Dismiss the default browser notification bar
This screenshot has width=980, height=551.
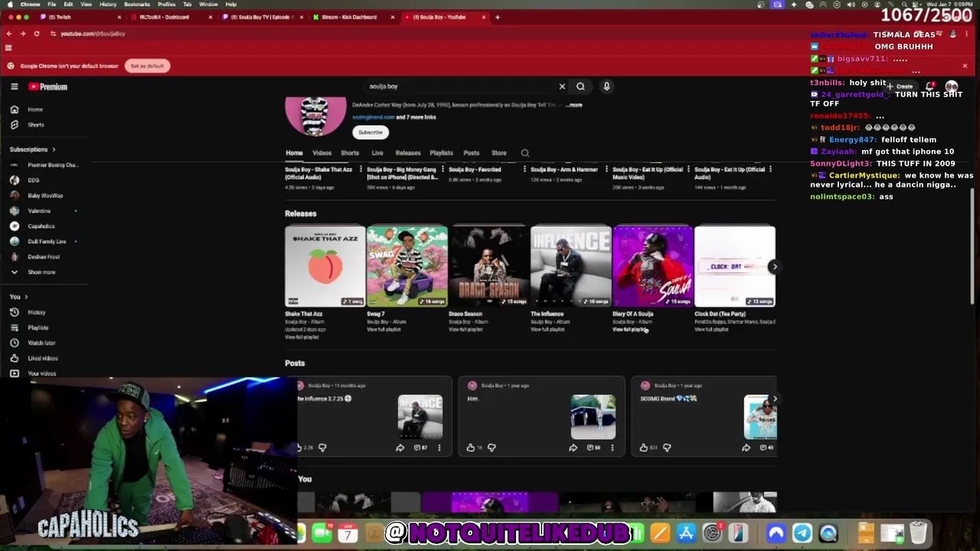coord(965,66)
